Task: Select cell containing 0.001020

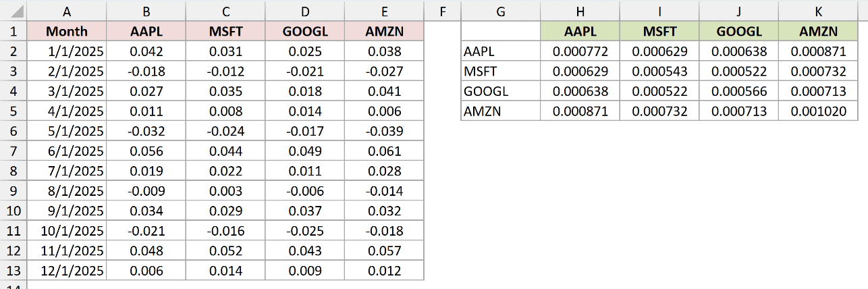Action: (x=818, y=111)
